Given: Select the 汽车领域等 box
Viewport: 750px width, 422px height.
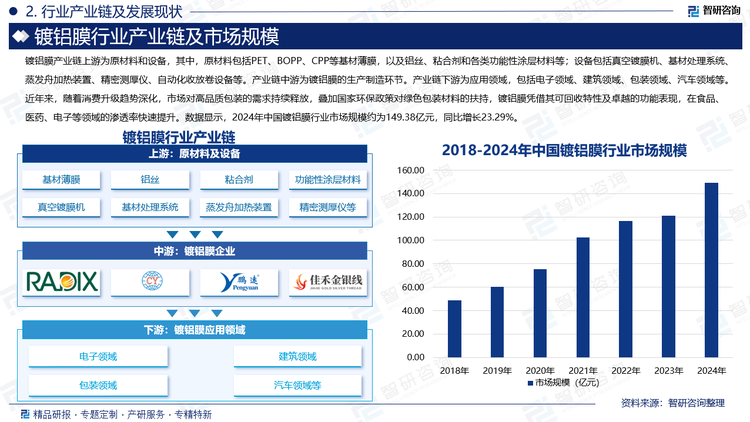Looking at the screenshot, I should (298, 386).
